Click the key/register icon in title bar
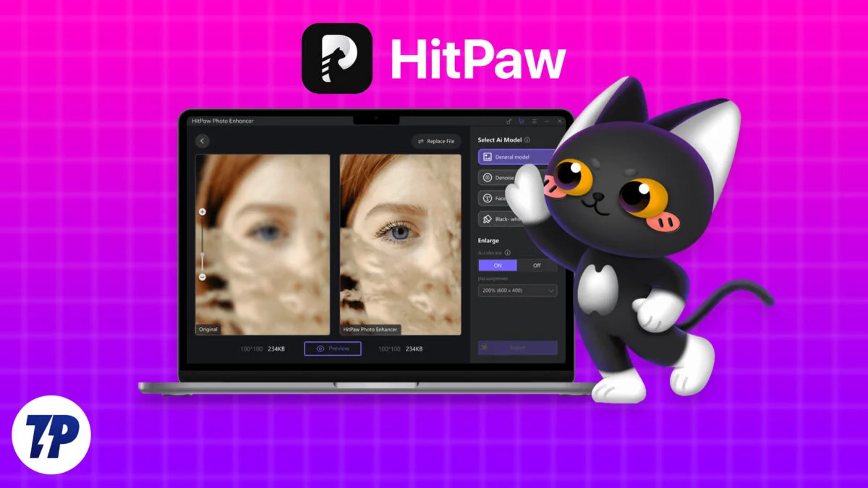868x488 pixels. tap(509, 121)
